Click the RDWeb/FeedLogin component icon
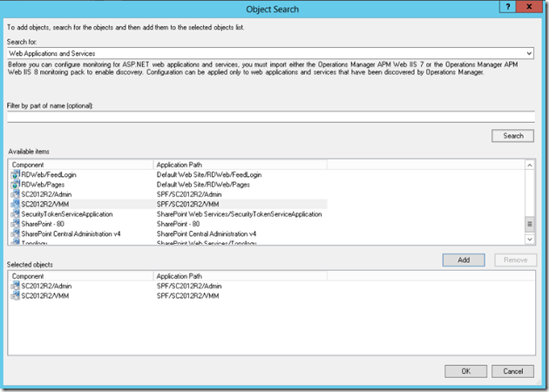 pyautogui.click(x=15, y=175)
